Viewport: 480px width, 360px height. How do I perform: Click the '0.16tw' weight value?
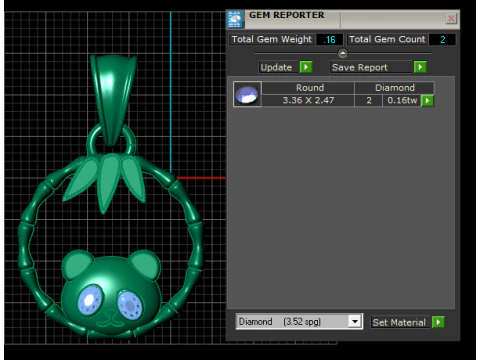402,100
